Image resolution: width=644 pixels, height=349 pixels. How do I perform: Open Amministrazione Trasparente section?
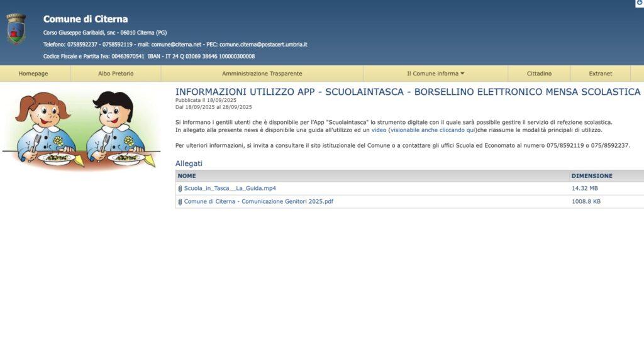262,74
